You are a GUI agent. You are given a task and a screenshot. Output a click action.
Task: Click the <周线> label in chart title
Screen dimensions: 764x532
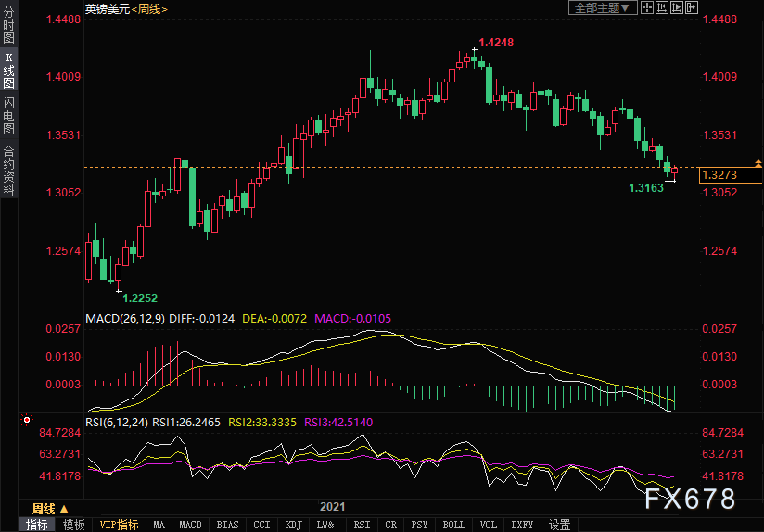tap(146, 8)
